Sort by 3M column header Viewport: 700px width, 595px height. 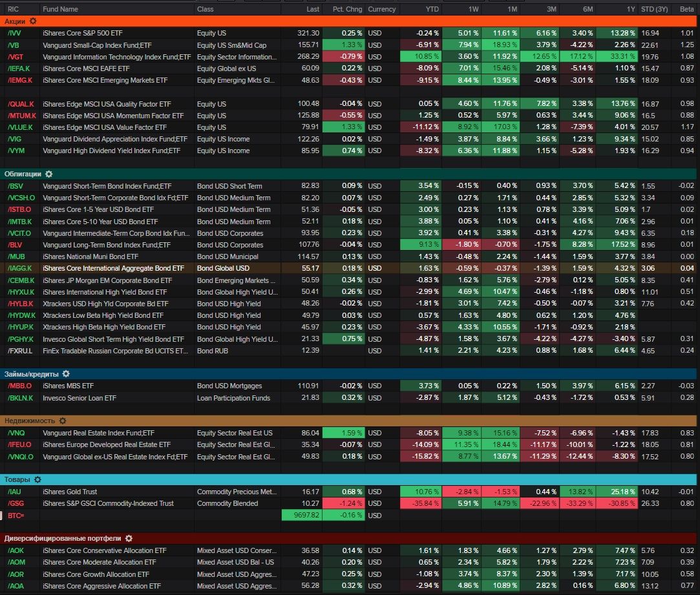tap(552, 9)
